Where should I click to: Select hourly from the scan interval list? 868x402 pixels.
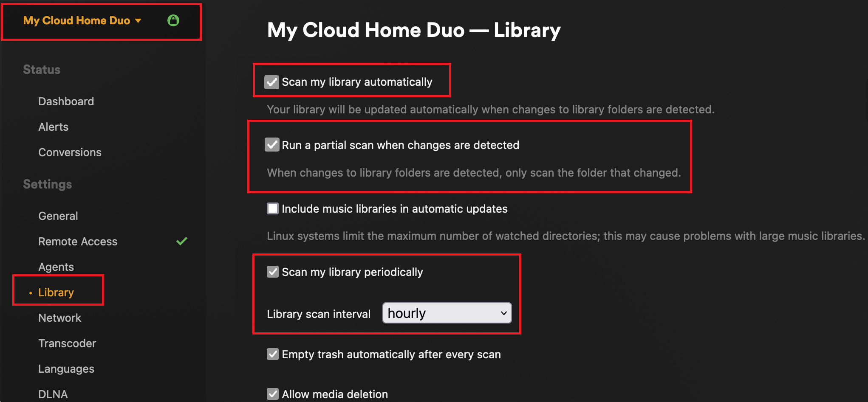[x=446, y=313]
